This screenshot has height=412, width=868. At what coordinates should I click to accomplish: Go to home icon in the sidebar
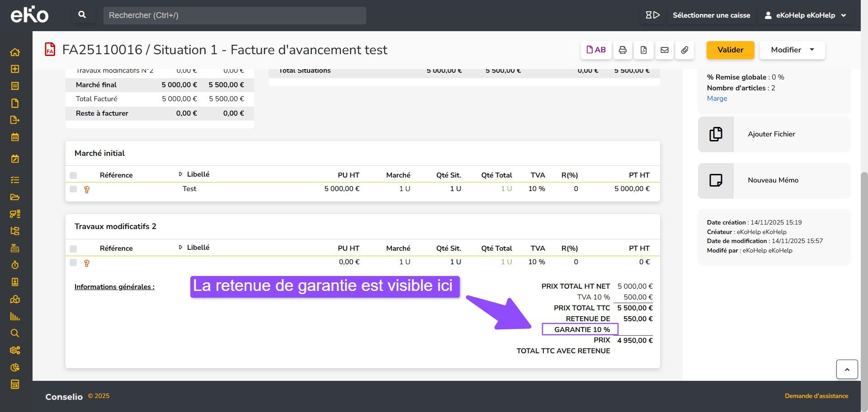pyautogui.click(x=15, y=52)
